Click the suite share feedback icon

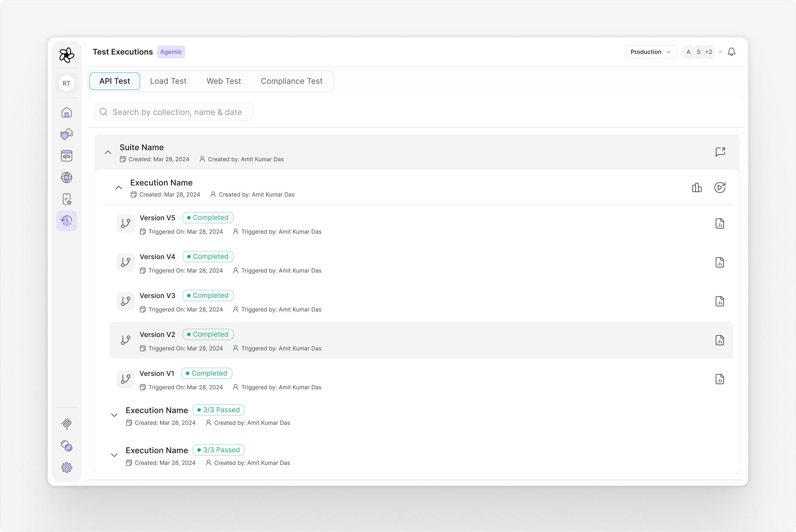point(720,152)
